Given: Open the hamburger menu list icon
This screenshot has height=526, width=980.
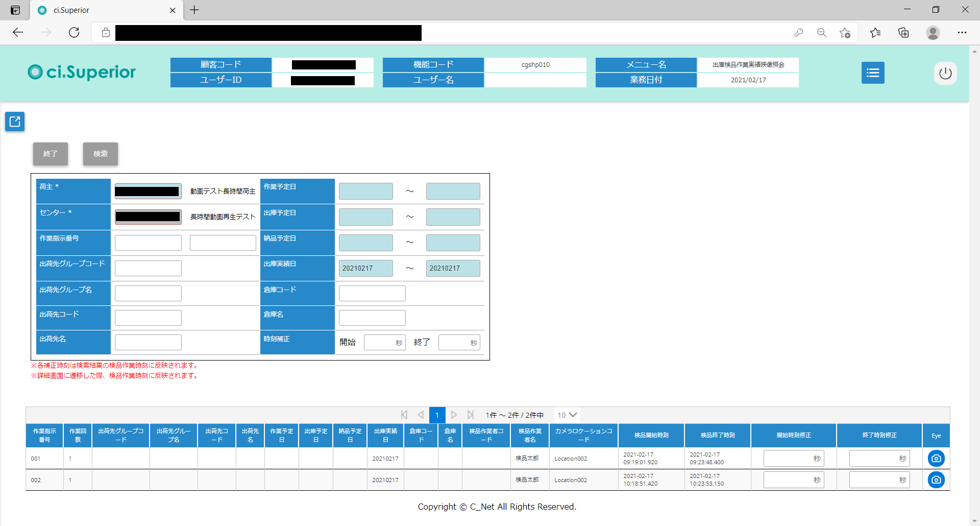Looking at the screenshot, I should (x=873, y=73).
